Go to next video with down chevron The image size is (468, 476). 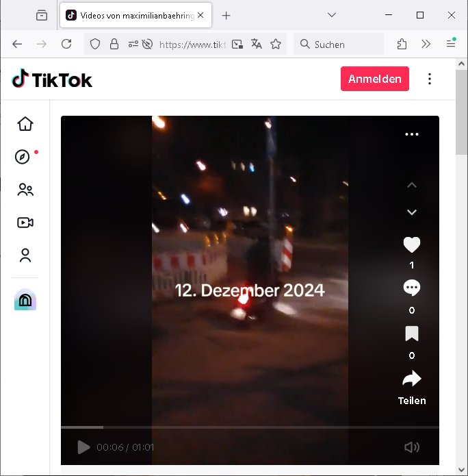coord(412,212)
